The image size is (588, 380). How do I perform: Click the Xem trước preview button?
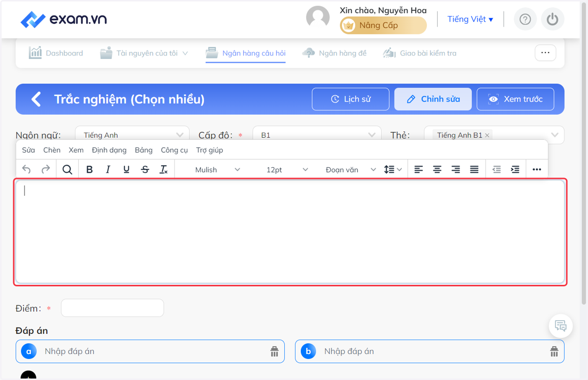[515, 99]
